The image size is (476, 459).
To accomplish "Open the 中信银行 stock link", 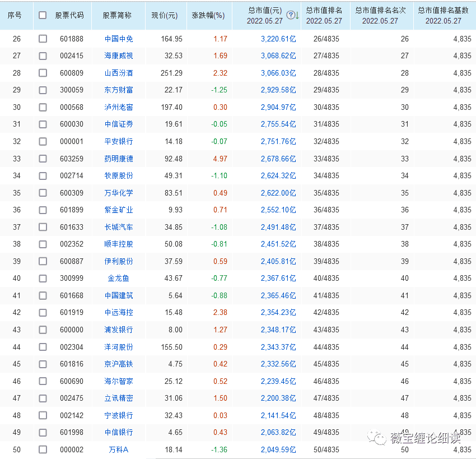I will [119, 433].
